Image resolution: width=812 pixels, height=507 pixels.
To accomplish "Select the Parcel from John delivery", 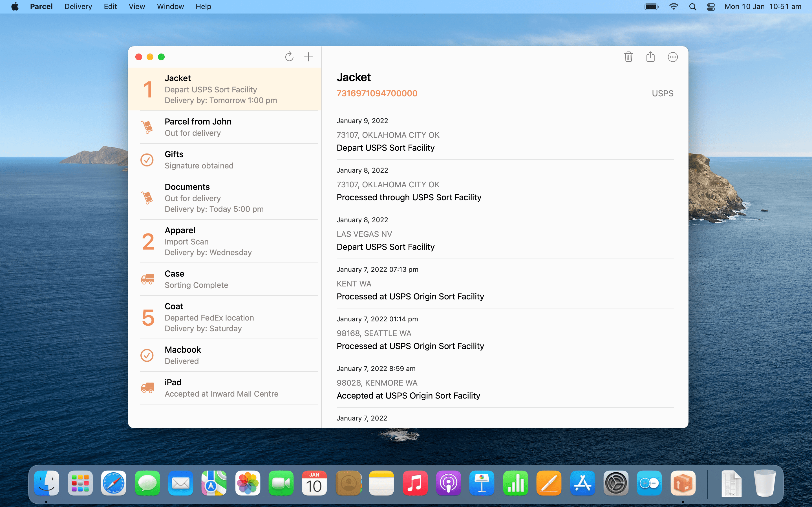I will [225, 127].
